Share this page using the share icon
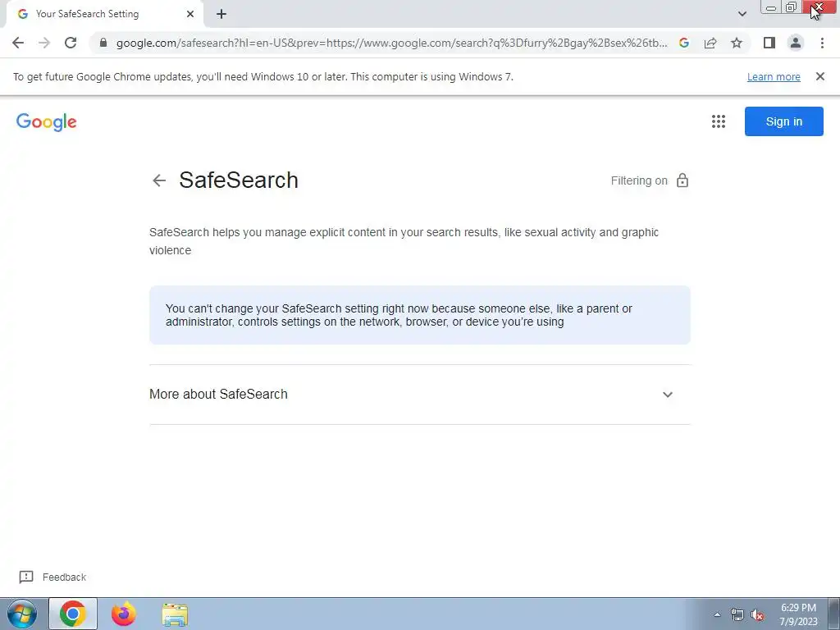 coord(710,43)
